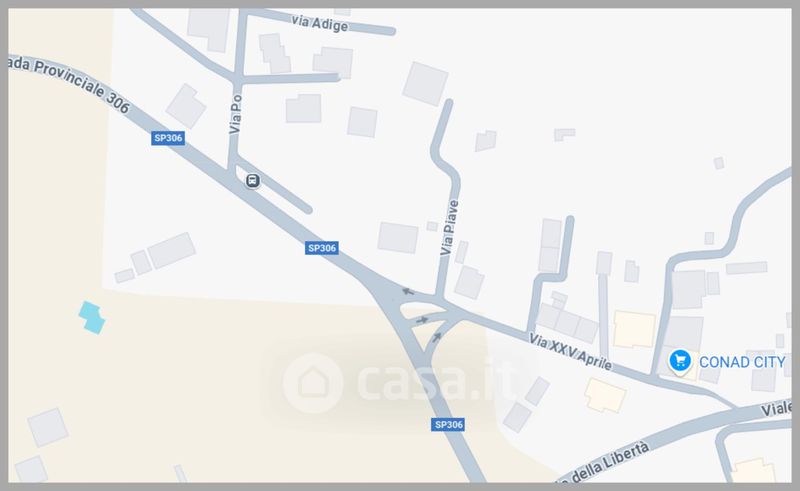The width and height of the screenshot is (800, 491).
Task: Select the Via Piave street label
Action: [449, 228]
